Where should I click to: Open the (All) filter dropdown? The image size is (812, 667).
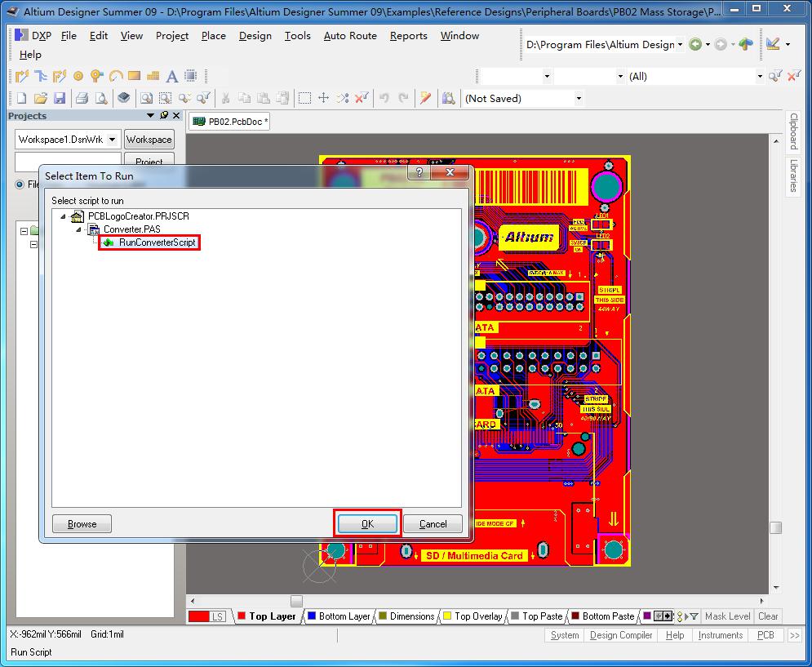[760, 77]
